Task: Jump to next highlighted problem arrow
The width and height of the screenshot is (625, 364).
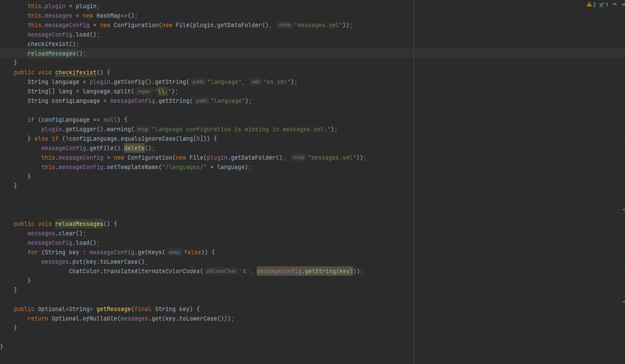Action: pyautogui.click(x=623, y=5)
